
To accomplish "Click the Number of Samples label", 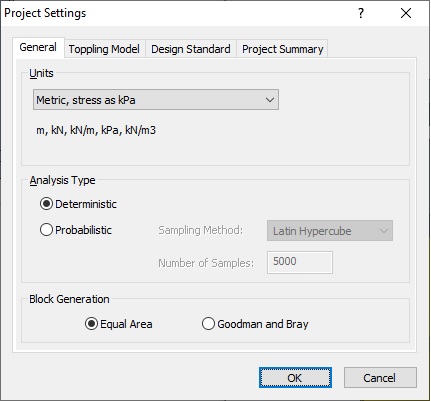I will point(206,263).
